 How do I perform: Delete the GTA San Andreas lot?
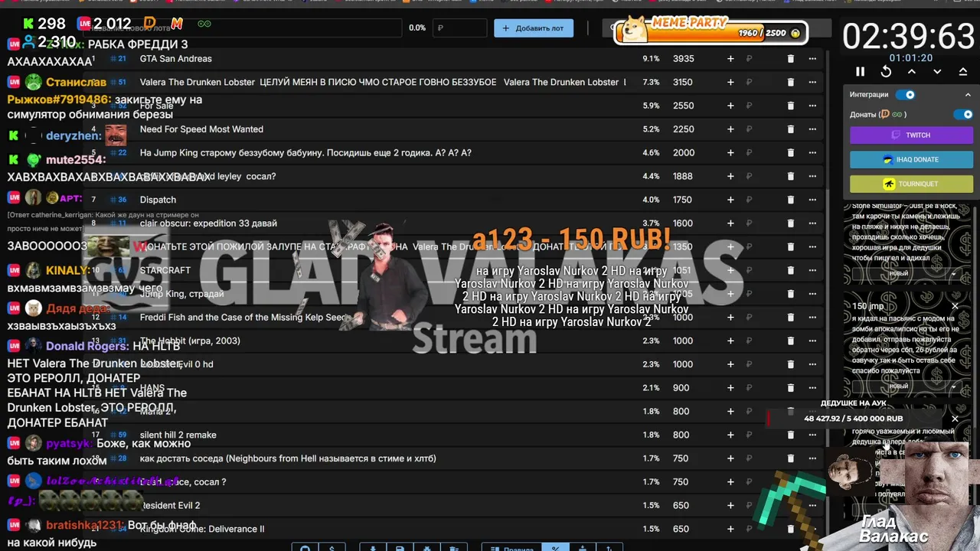pyautogui.click(x=791, y=59)
